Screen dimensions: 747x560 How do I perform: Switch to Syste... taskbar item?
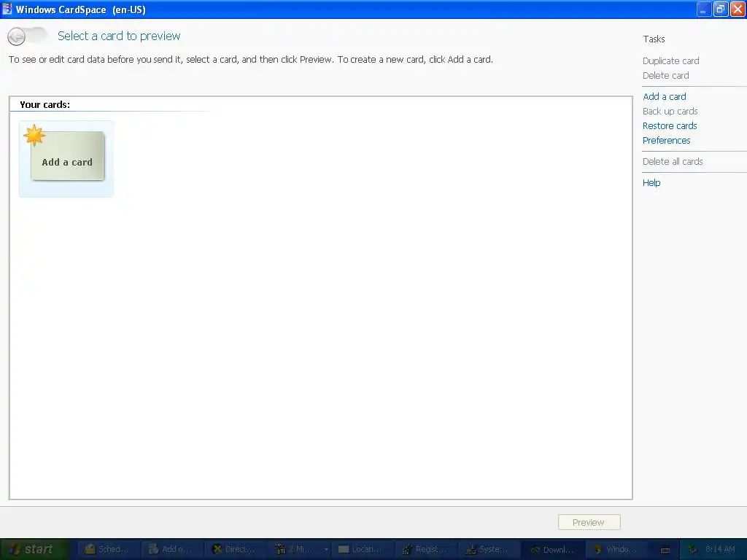click(x=489, y=549)
